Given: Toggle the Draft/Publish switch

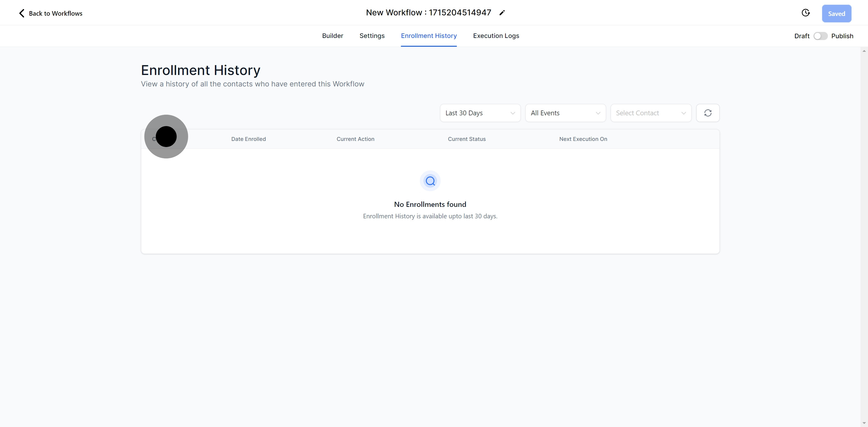Looking at the screenshot, I should (x=820, y=36).
